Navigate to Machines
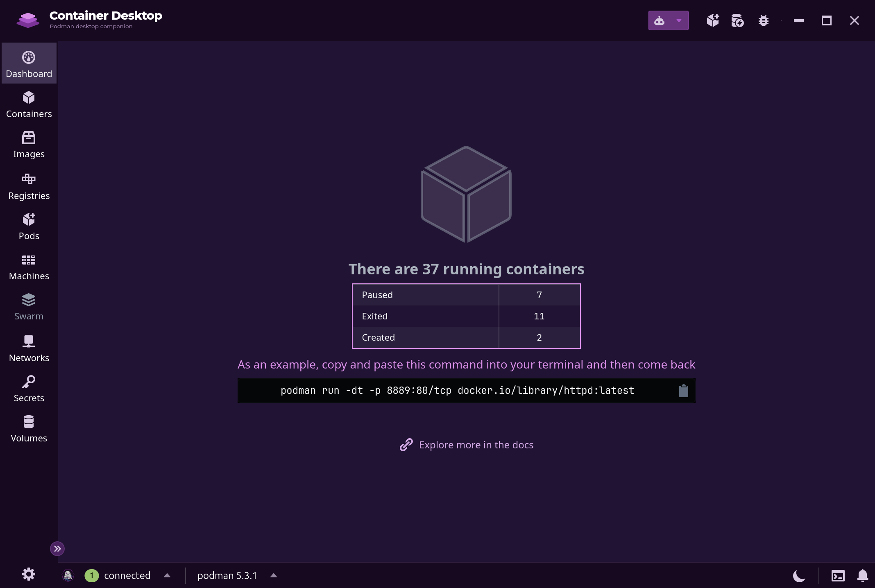 point(29,267)
